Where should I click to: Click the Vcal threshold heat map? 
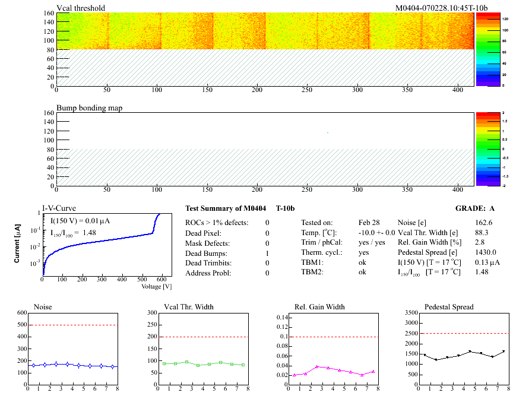pyautogui.click(x=264, y=31)
